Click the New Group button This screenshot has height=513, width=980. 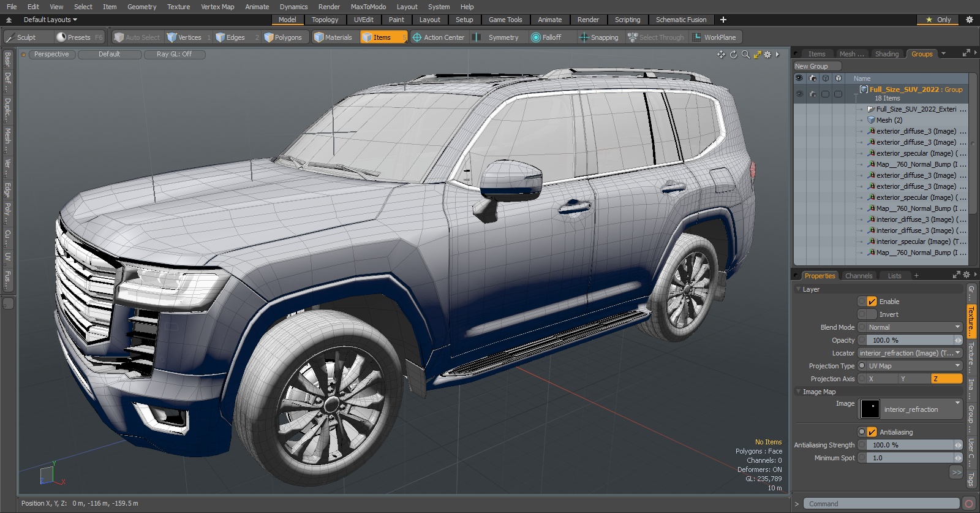pos(817,66)
